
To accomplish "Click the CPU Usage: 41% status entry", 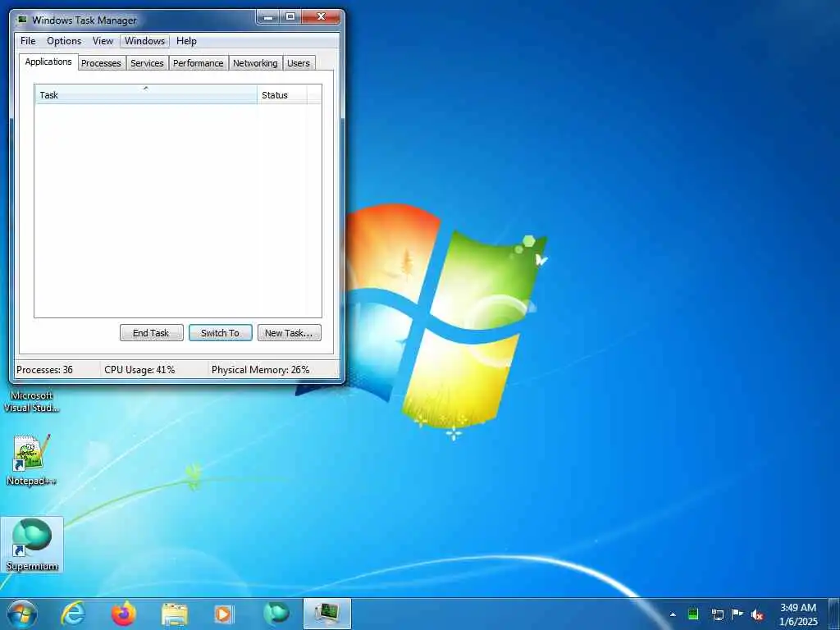I will point(139,370).
